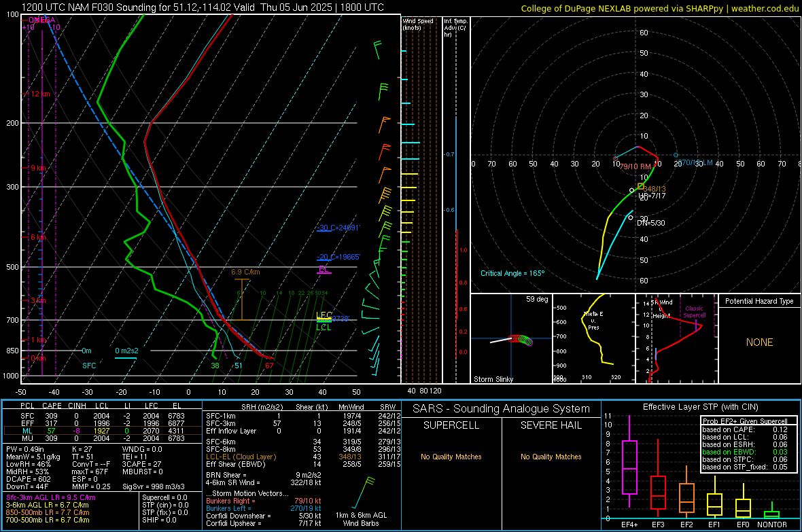802x532 pixels.
Task: Click the MMP = 0.25 value
Action: 92,486
